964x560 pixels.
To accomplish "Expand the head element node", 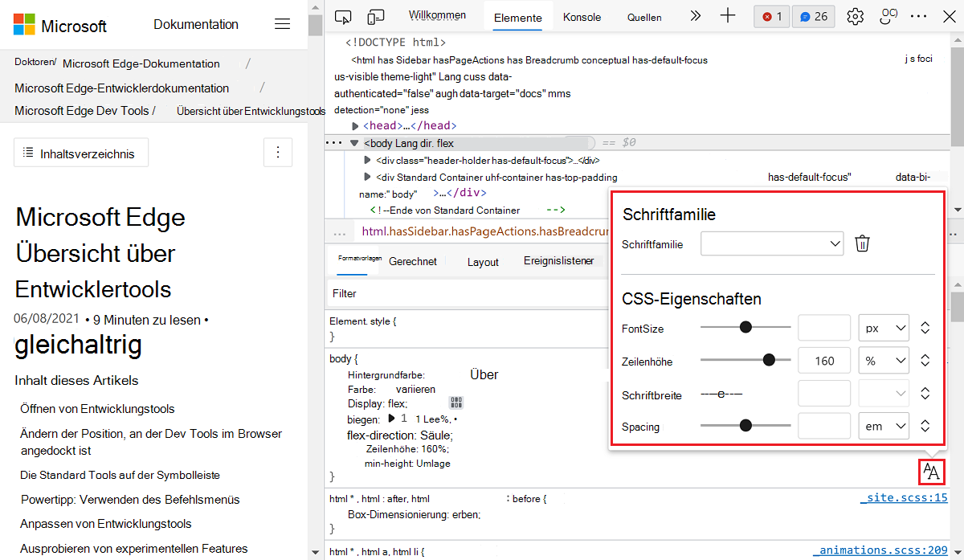I will pos(356,126).
